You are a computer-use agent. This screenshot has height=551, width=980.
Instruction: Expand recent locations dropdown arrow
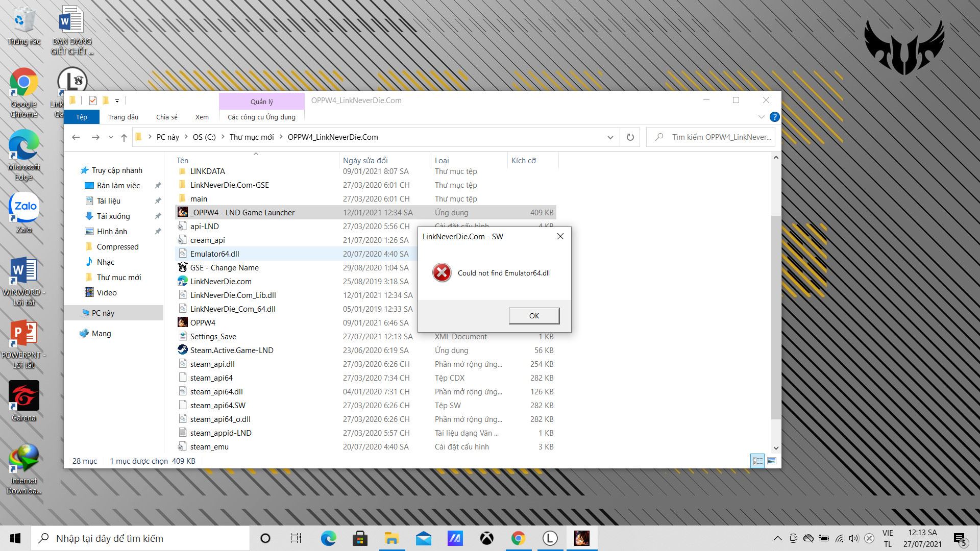click(x=111, y=137)
